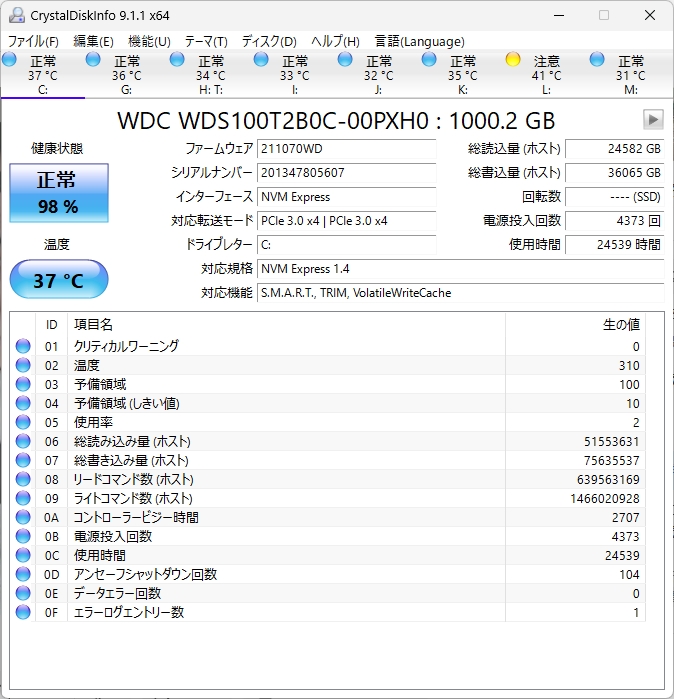Open the ディスク(D) menu
The width and height of the screenshot is (674, 699).
coord(269,41)
